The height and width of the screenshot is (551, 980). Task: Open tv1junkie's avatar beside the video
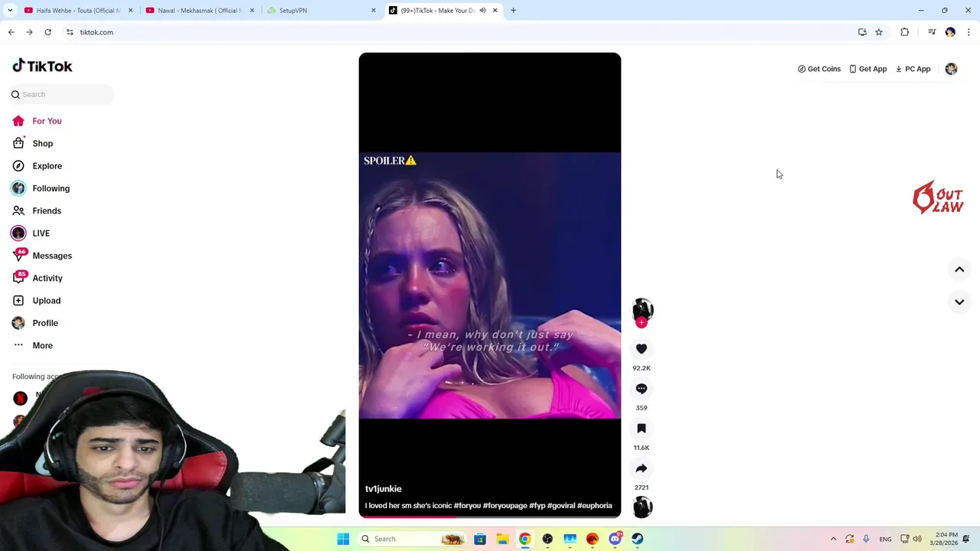tap(642, 309)
